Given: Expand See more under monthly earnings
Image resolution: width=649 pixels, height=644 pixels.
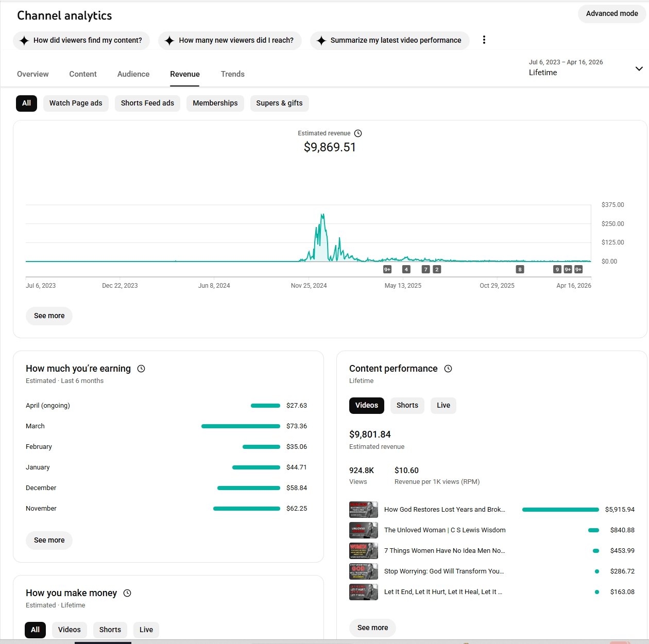Looking at the screenshot, I should [49, 541].
